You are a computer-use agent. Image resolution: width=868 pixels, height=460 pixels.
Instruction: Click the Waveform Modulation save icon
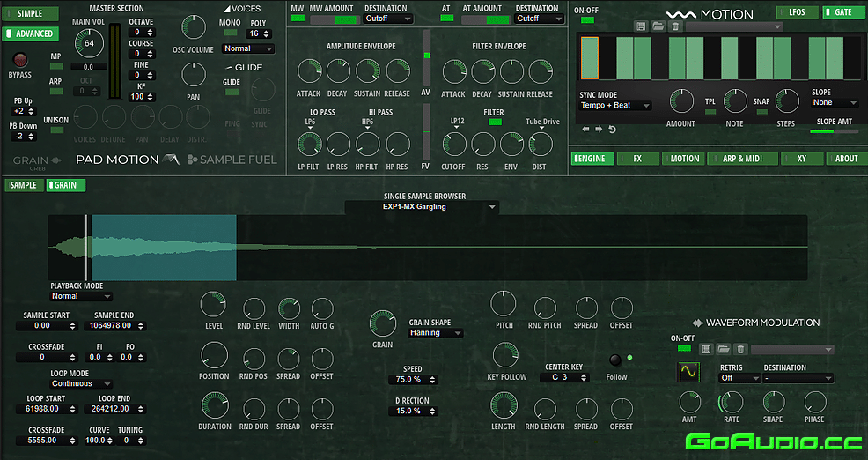click(706, 349)
